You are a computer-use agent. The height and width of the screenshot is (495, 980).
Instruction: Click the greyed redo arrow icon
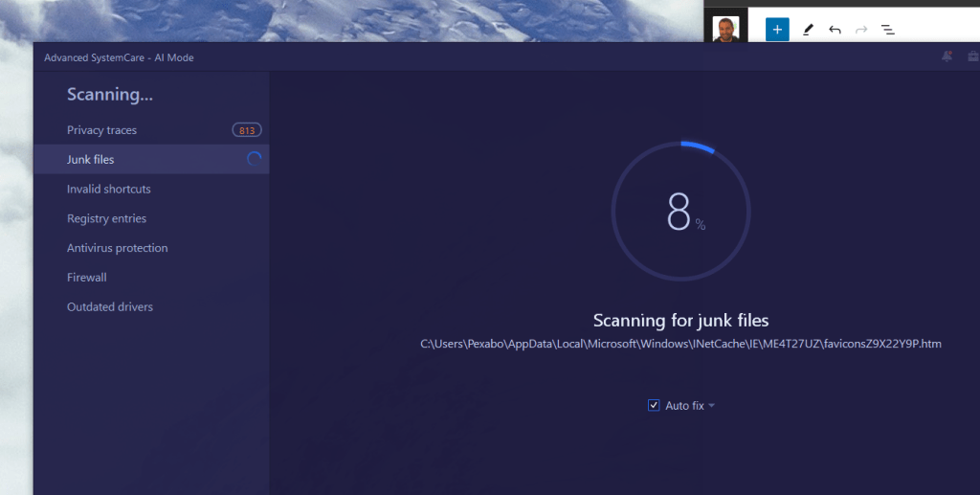coord(861,30)
